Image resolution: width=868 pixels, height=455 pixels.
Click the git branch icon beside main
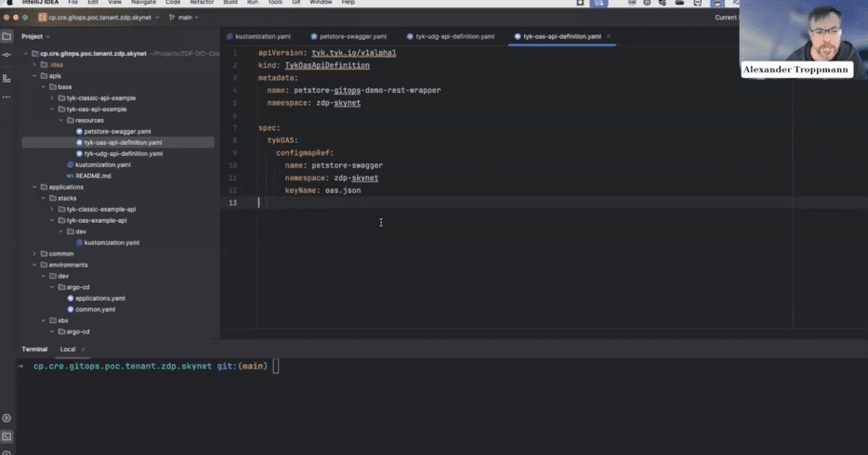pos(172,17)
